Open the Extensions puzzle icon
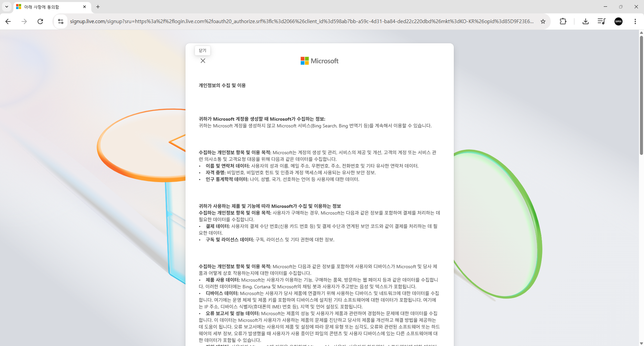This screenshot has width=644, height=346. coord(563,21)
